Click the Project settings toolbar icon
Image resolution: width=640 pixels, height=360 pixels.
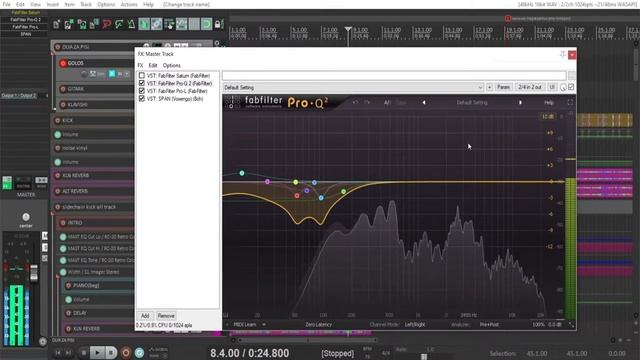click(x=93, y=24)
